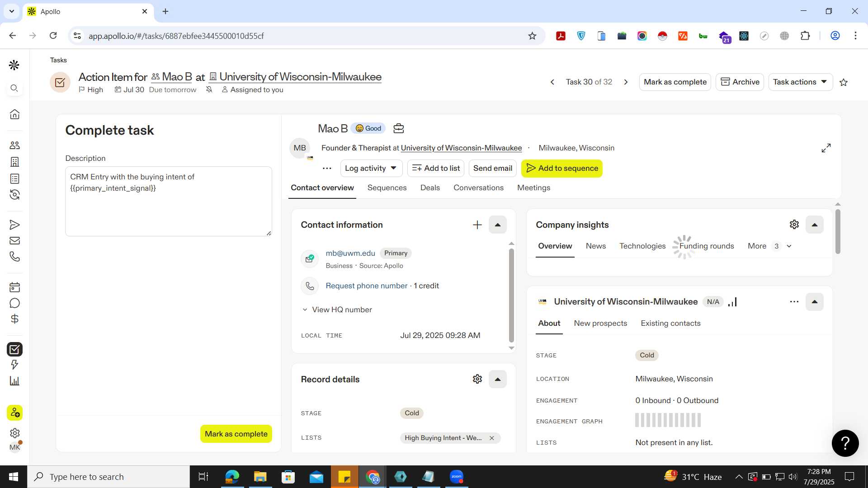Open the Log activity dropdown
The width and height of the screenshot is (868, 488).
click(x=371, y=169)
